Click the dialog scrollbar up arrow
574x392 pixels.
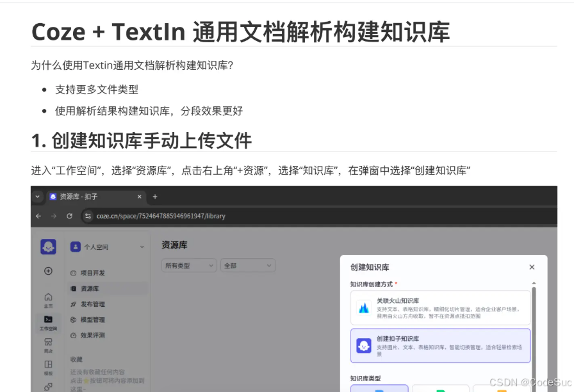534,283
